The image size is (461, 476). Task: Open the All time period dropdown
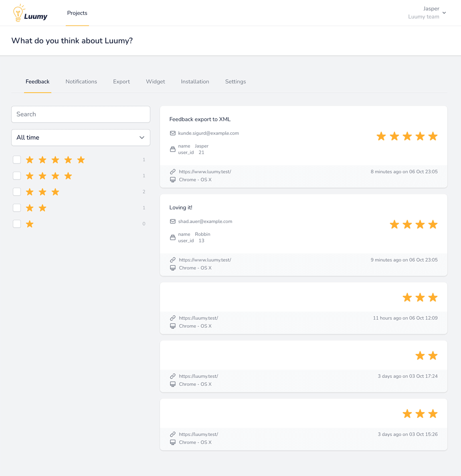[81, 138]
